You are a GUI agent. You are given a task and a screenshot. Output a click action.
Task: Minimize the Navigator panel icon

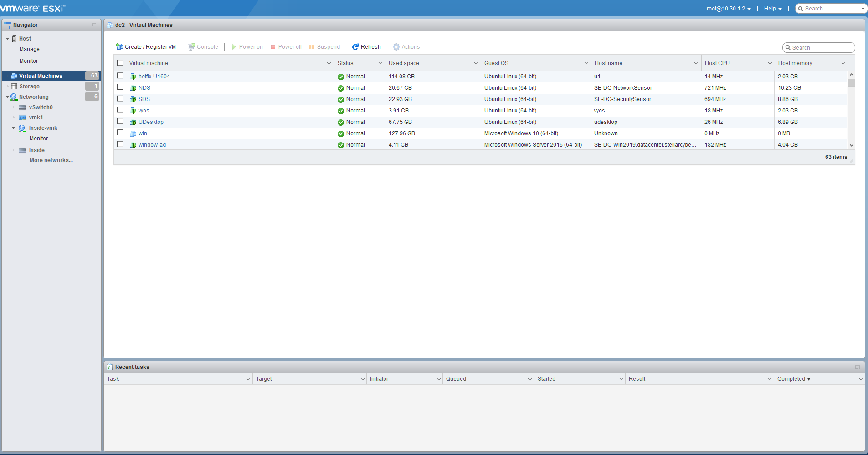point(94,26)
